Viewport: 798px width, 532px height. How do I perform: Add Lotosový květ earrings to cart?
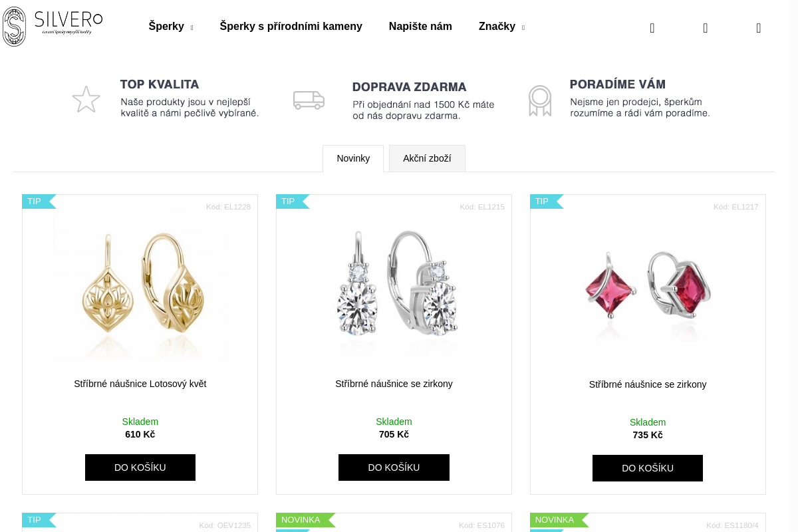pos(140,467)
